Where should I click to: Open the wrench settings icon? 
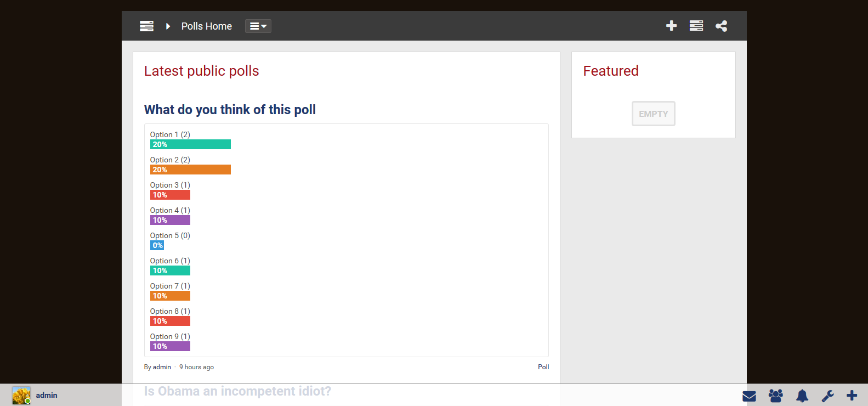click(827, 396)
